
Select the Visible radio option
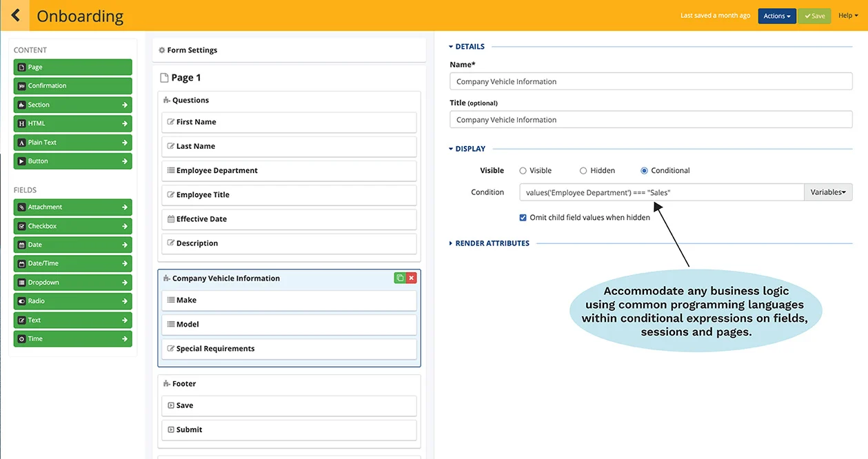pos(523,170)
